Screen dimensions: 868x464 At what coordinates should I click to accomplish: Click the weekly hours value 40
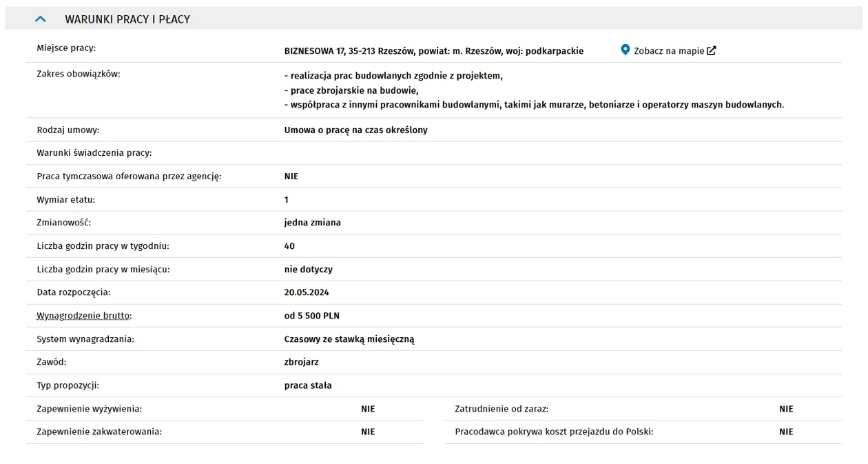coord(289,246)
